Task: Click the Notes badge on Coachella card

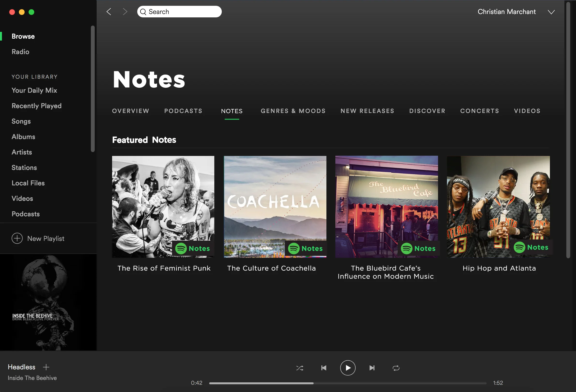Action: click(x=306, y=248)
